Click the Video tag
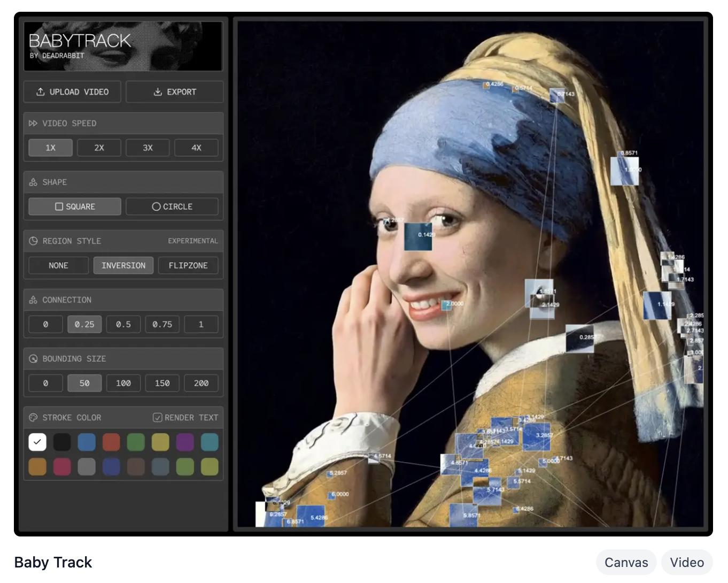This screenshot has width=728, height=583. click(686, 562)
